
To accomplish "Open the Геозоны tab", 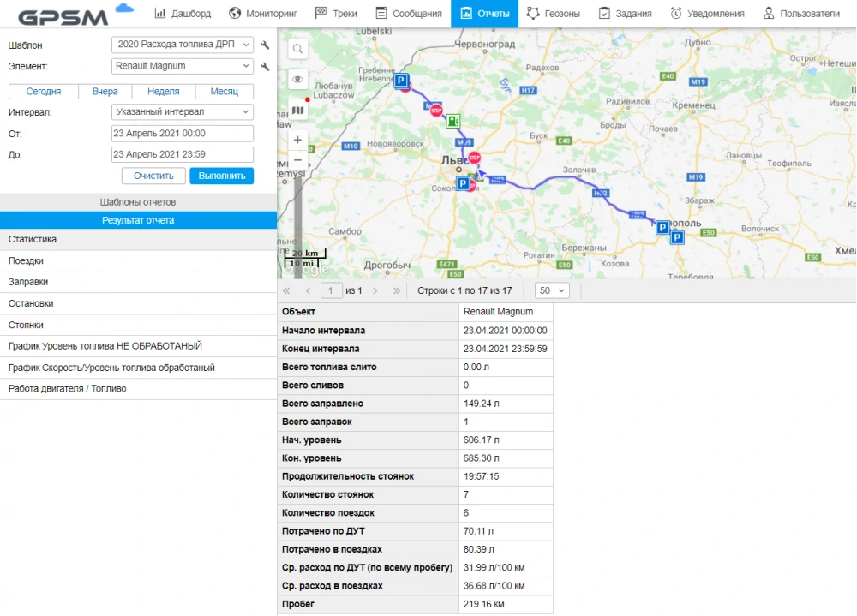I will 553,14.
